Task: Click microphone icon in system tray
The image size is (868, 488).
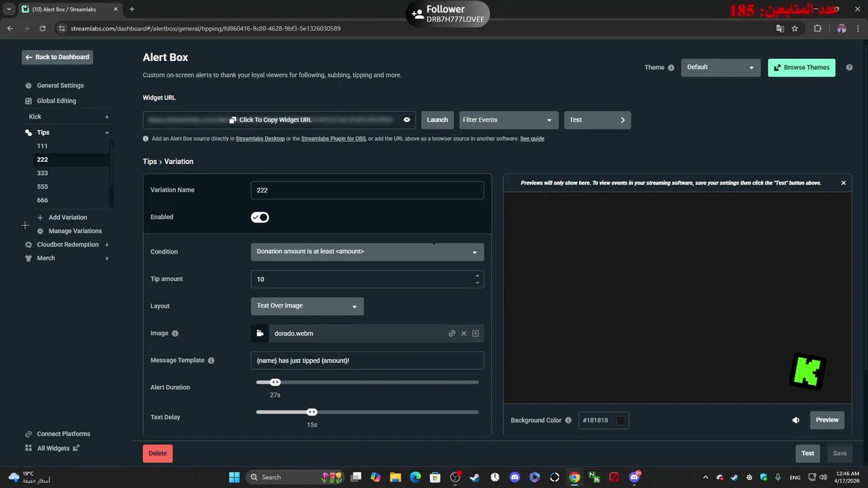Action: [x=778, y=477]
